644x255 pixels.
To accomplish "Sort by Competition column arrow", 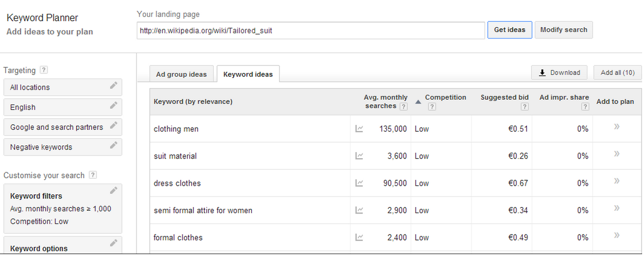I will (x=418, y=102).
